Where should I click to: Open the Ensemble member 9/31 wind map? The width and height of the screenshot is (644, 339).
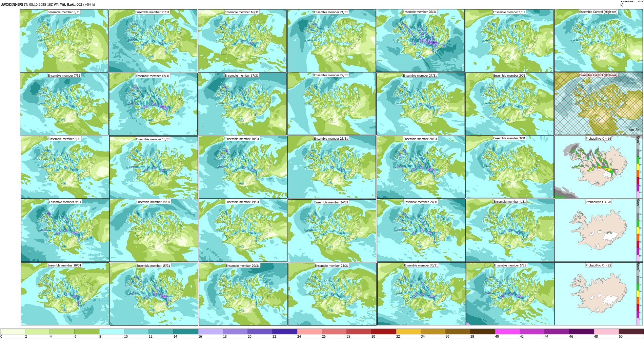65,231
